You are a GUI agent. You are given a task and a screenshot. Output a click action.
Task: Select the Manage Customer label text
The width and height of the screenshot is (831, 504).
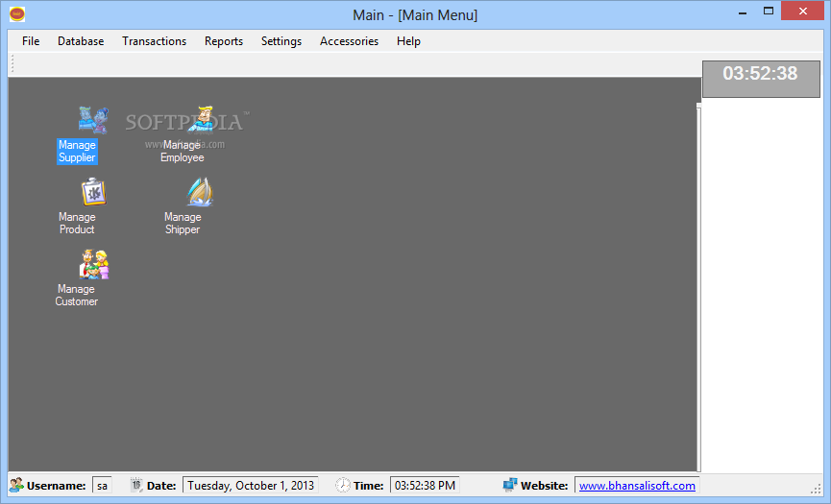pyautogui.click(x=76, y=296)
